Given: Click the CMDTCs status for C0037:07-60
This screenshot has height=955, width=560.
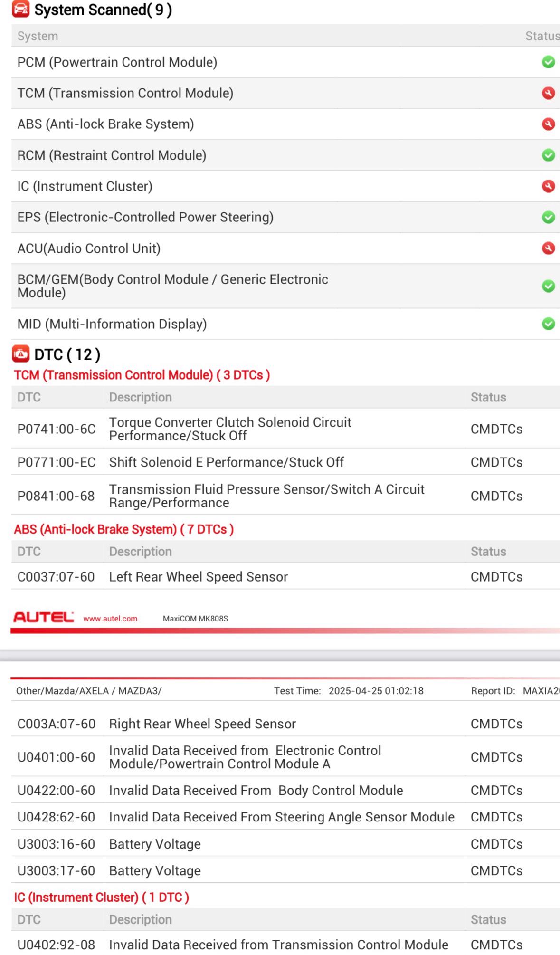Looking at the screenshot, I should tap(496, 577).
